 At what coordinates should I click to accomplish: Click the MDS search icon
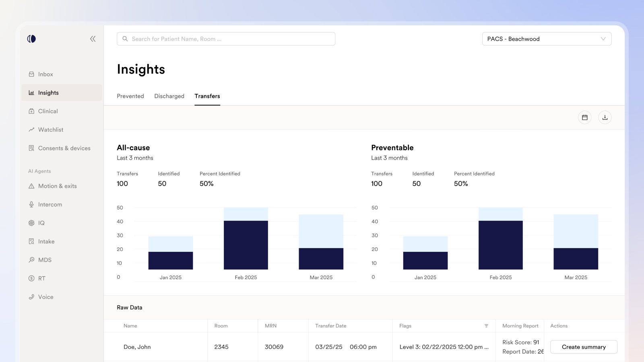31,260
